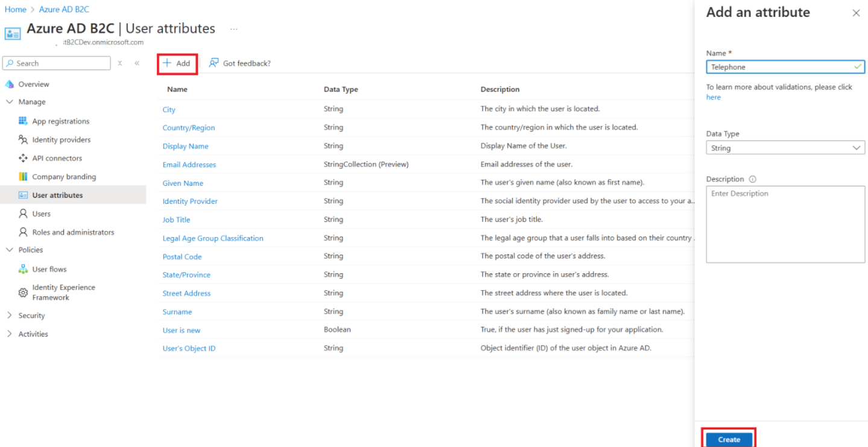868x447 pixels.
Task: Open the User flows page
Action: click(x=48, y=268)
